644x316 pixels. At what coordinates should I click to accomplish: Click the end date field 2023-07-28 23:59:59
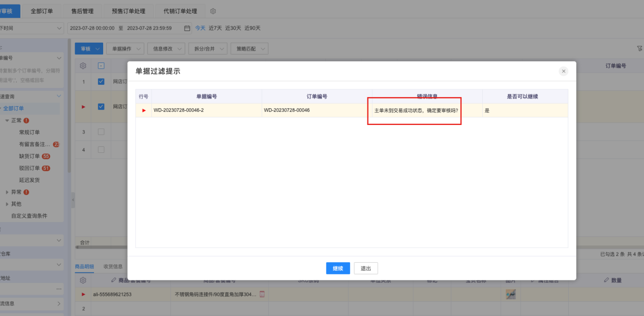(x=149, y=28)
